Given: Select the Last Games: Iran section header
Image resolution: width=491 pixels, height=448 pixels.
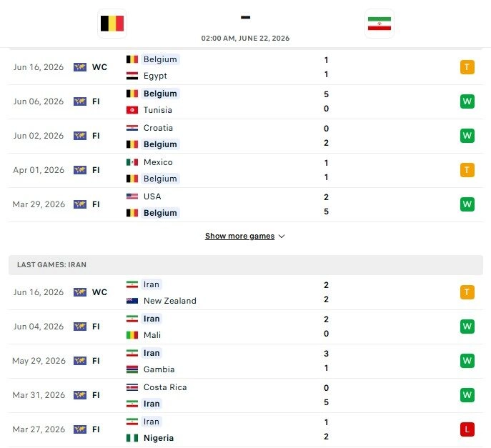Looking at the screenshot, I should 246,265.
